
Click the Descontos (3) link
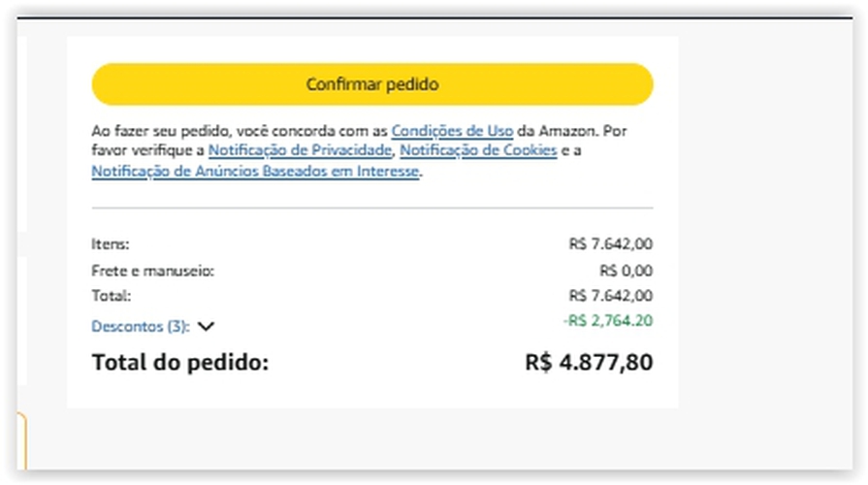(140, 327)
